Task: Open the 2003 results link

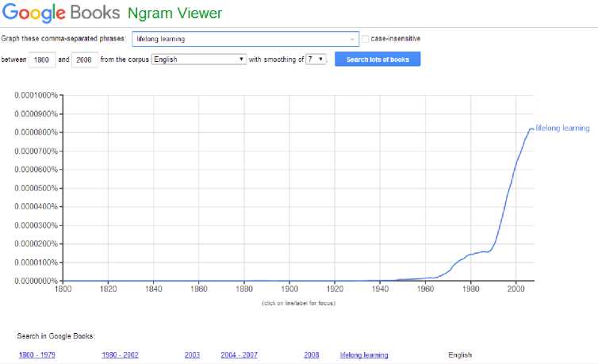Action: point(192,355)
